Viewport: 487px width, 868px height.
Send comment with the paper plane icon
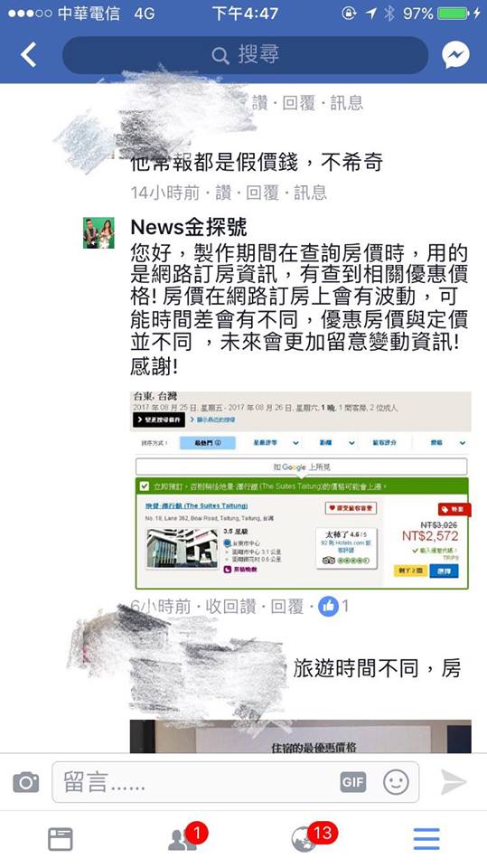[x=454, y=782]
